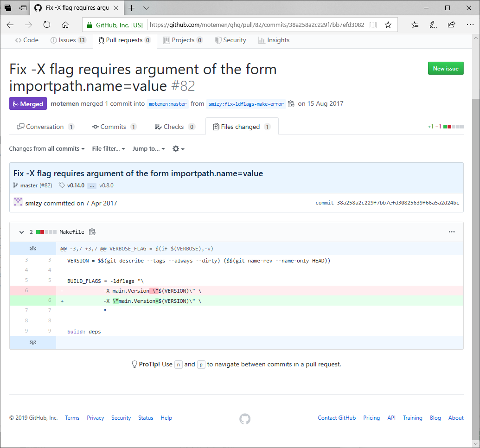This screenshot has height=448, width=480.
Task: Open Insights repository tab
Action: [x=274, y=40]
